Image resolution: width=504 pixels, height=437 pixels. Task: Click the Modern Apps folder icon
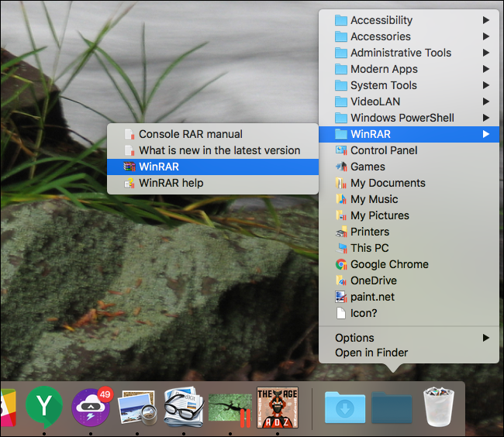(x=340, y=69)
